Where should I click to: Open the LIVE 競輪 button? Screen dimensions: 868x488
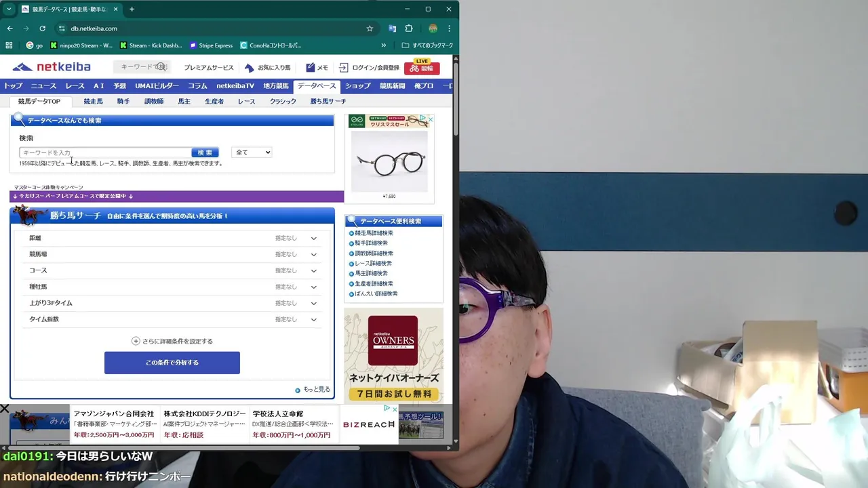(x=422, y=67)
